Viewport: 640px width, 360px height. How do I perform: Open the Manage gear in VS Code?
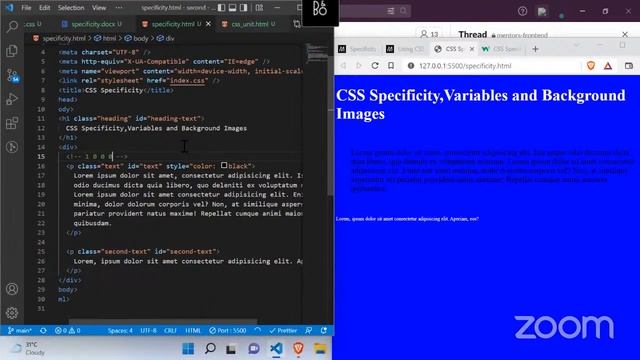pos(12,313)
